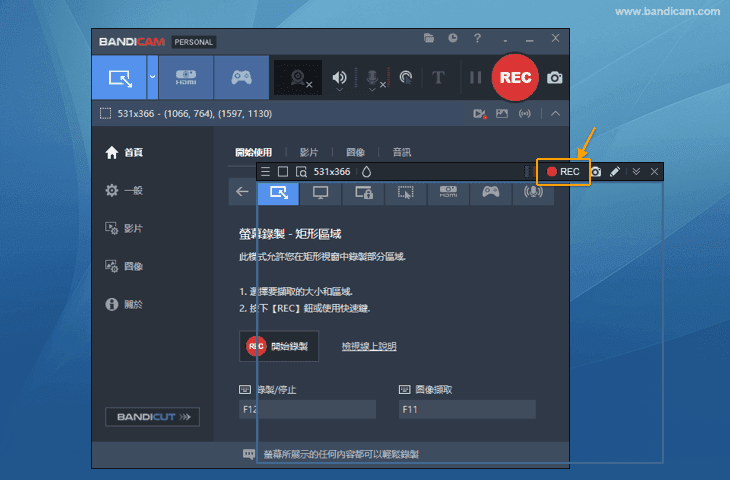This screenshot has height=480, width=730.
Task: Click the audio-only broadcast status icon
Action: click(525, 114)
